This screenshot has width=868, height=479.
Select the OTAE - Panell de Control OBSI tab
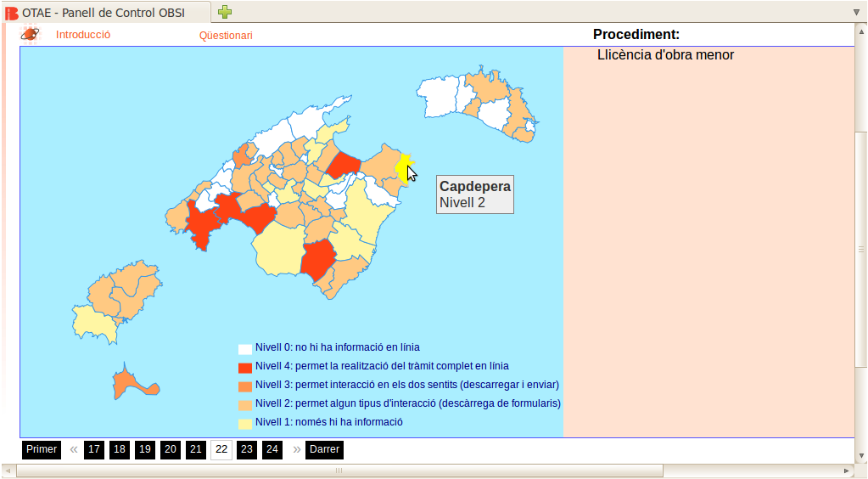click(105, 12)
